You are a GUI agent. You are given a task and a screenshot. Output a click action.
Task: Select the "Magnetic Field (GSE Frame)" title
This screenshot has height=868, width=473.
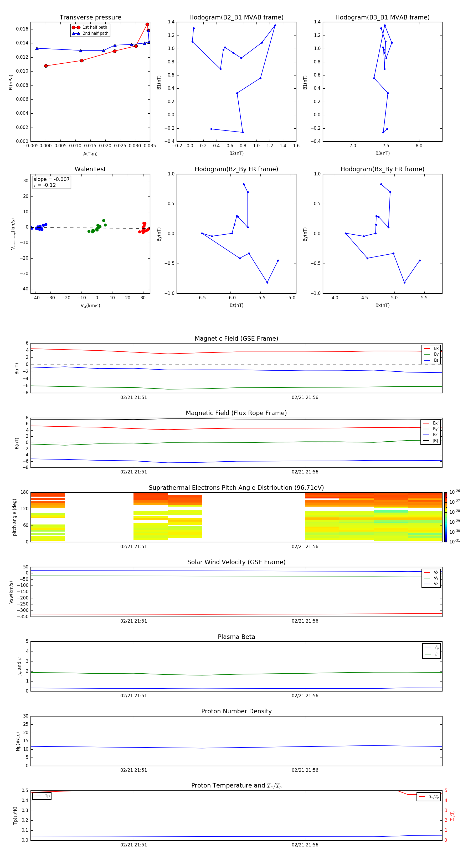click(236, 339)
